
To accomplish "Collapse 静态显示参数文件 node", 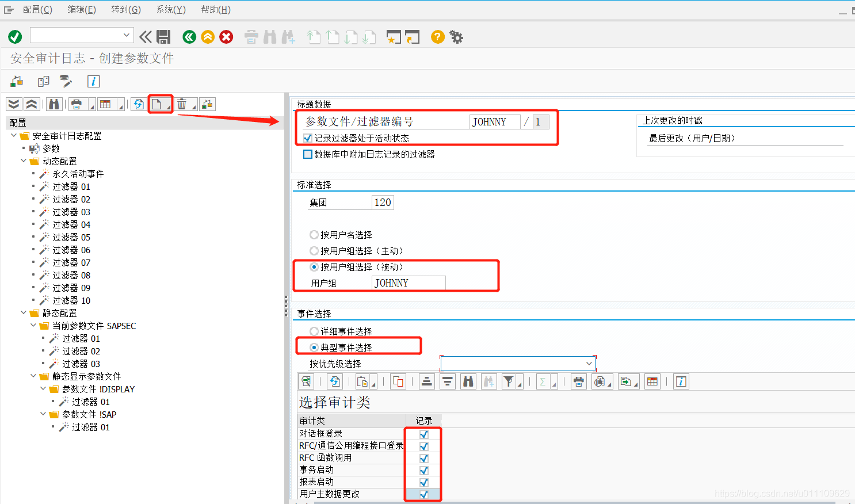I will tap(33, 376).
